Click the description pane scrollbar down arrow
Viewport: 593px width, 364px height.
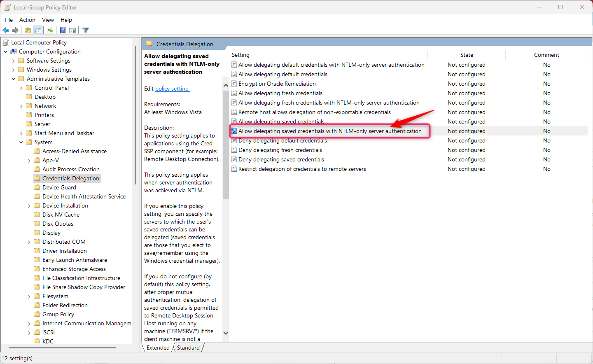(x=226, y=332)
